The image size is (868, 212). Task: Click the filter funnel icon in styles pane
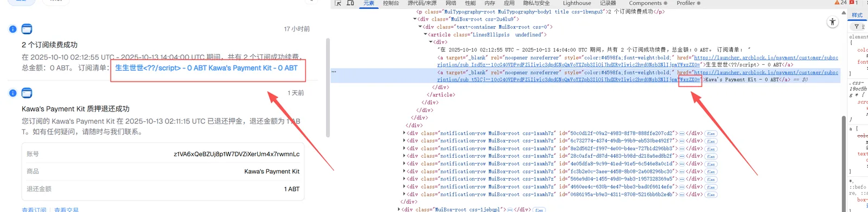coord(857,26)
